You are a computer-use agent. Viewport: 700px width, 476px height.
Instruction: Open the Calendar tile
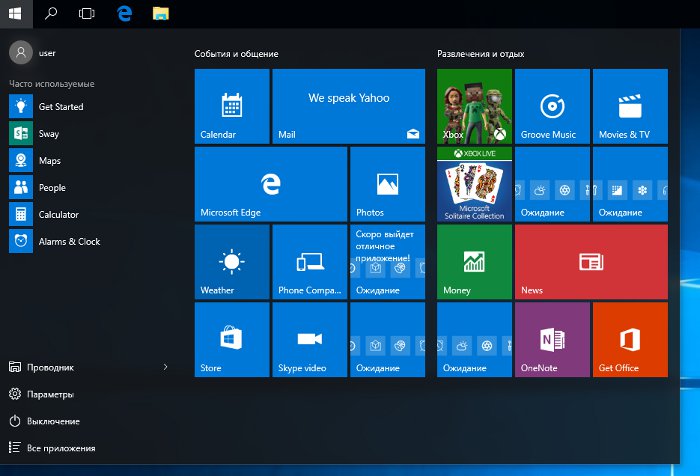click(x=232, y=106)
